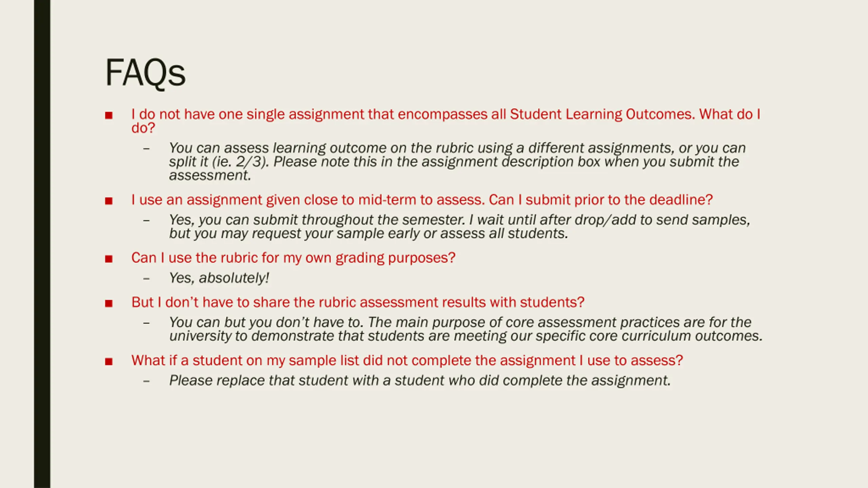868x488 pixels.
Task: Click the red bullet beside sample list question
Action: (108, 362)
